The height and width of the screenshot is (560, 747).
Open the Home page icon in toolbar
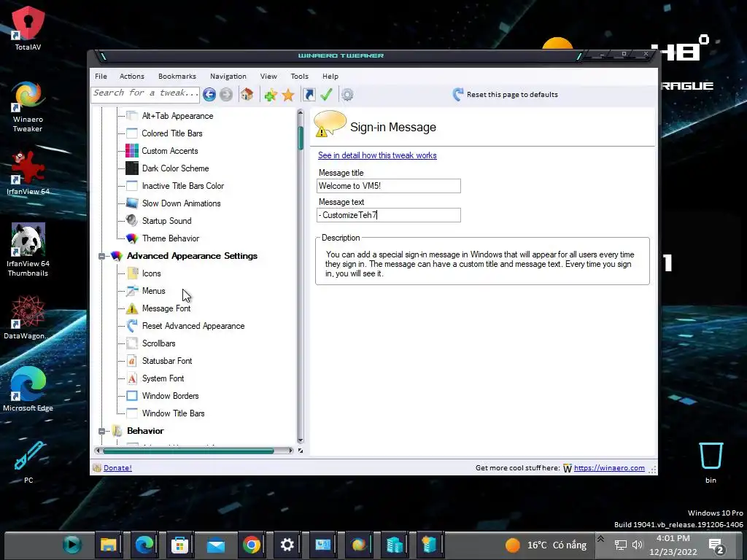coord(247,94)
